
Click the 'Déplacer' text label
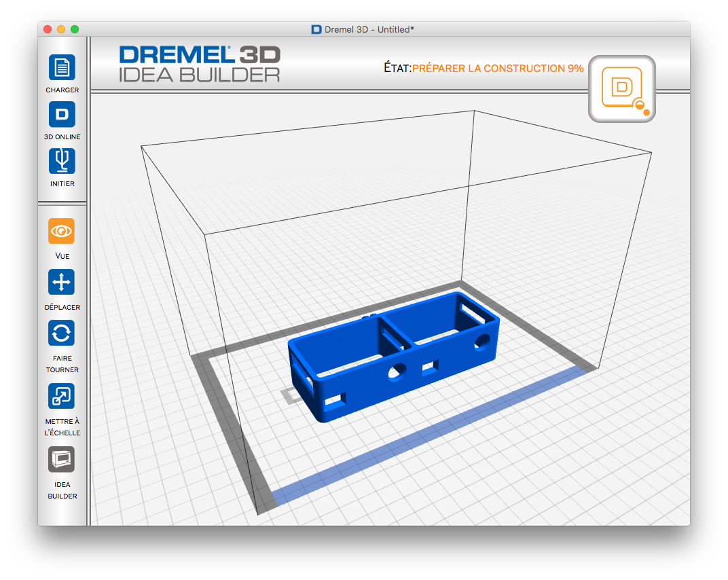click(x=62, y=307)
